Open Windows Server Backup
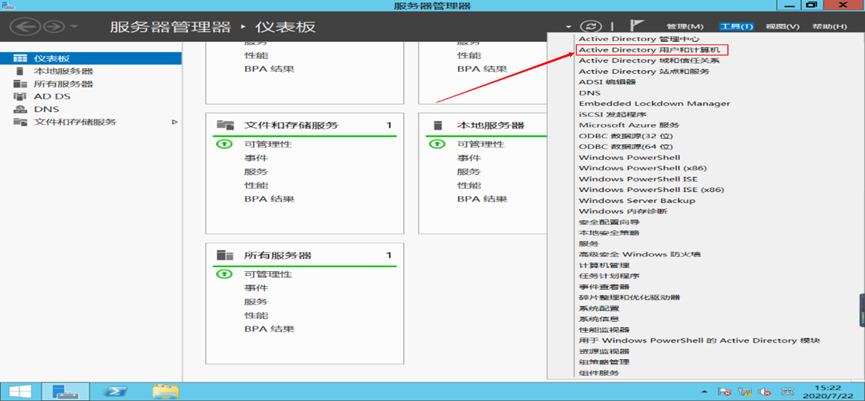865x401 pixels. click(637, 201)
